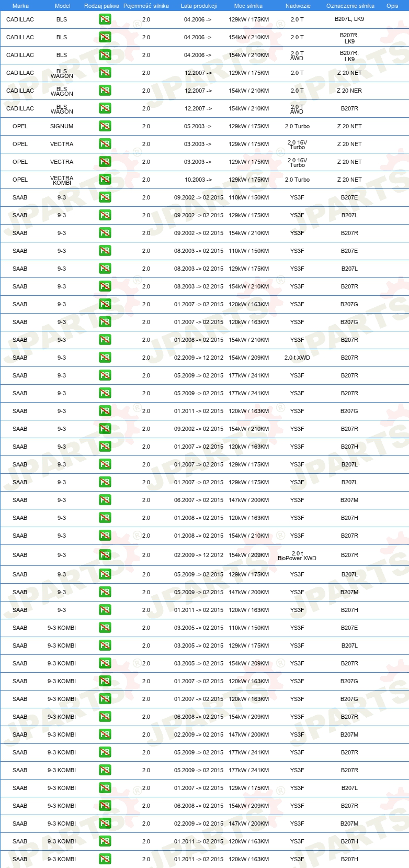The image size is (409, 868).
Task: Click fuel icon in 9-3 KOMBI 01.2007 129kW row
Action: click(105, 788)
